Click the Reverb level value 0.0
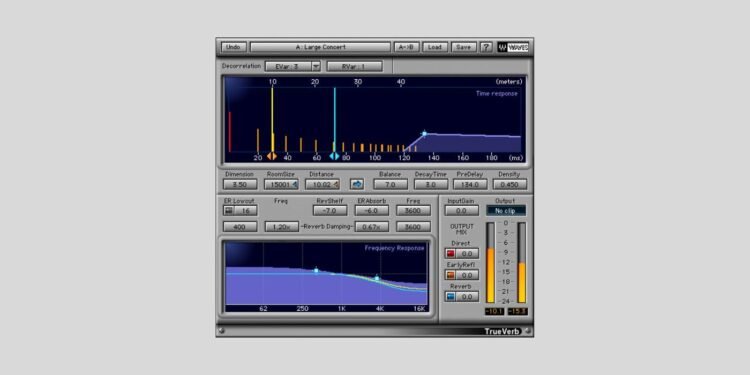The height and width of the screenshot is (375, 750). pyautogui.click(x=467, y=297)
